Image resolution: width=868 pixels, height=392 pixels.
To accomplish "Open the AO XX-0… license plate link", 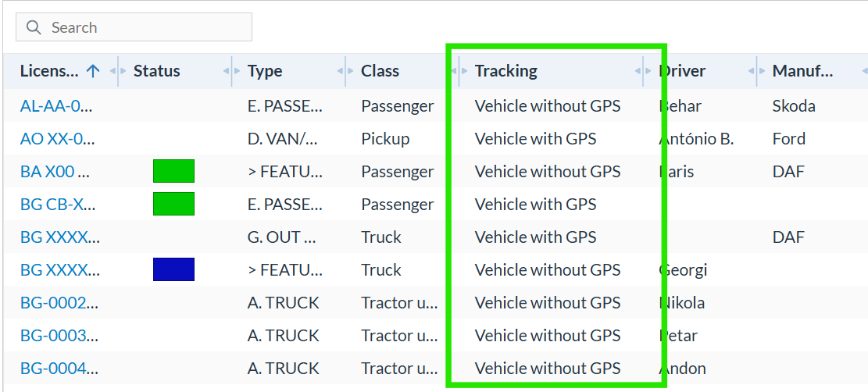I will (x=58, y=138).
